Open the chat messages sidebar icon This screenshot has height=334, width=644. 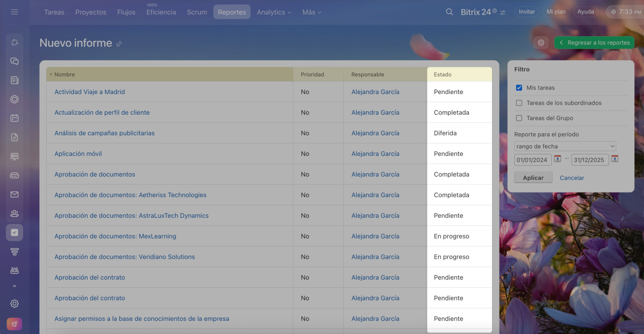[15, 61]
